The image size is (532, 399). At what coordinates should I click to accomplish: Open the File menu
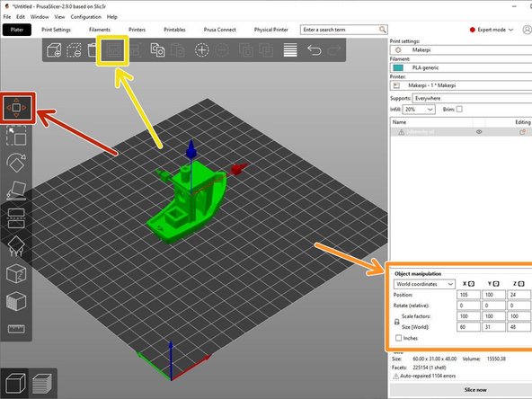[x=7, y=16]
